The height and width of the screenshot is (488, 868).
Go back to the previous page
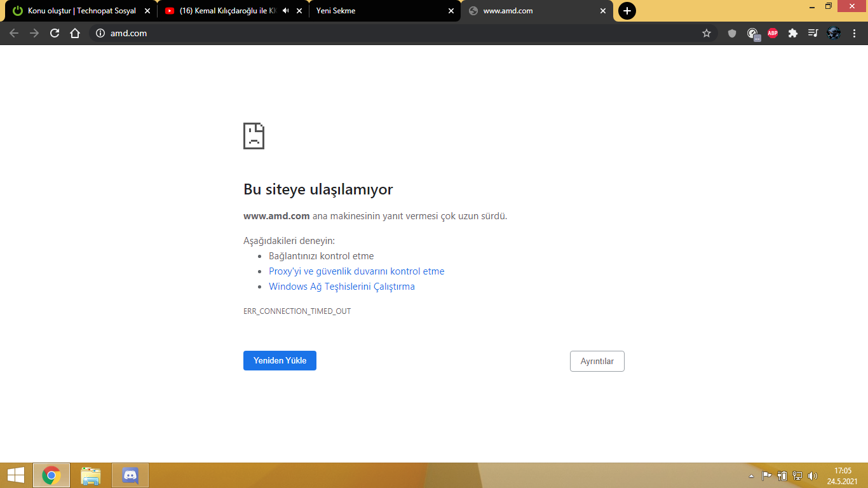[14, 33]
